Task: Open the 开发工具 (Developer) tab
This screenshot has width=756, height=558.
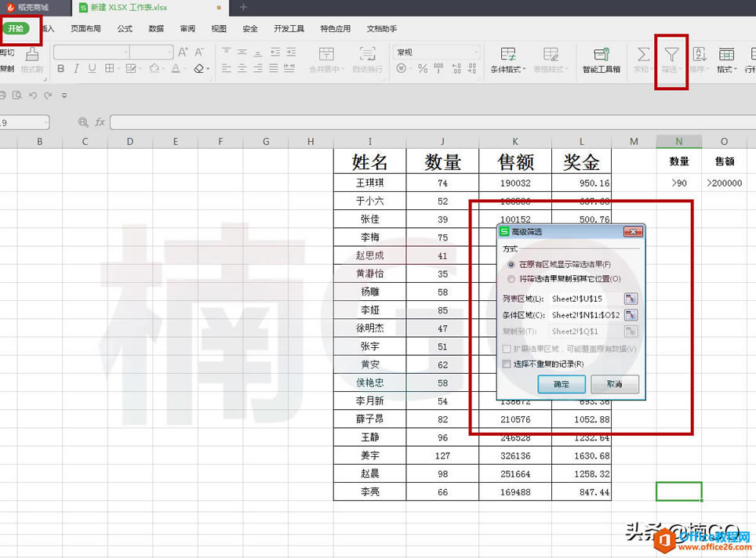Action: pos(289,29)
